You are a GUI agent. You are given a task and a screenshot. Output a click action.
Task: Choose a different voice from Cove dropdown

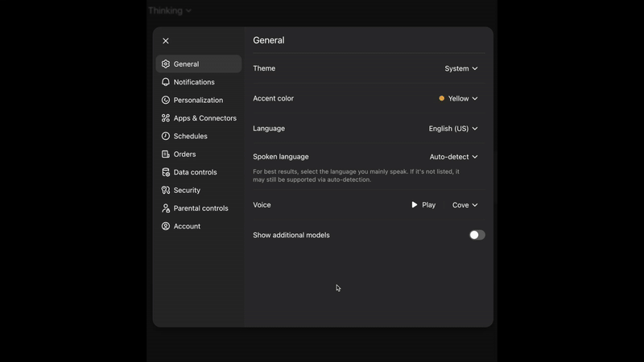tap(464, 205)
